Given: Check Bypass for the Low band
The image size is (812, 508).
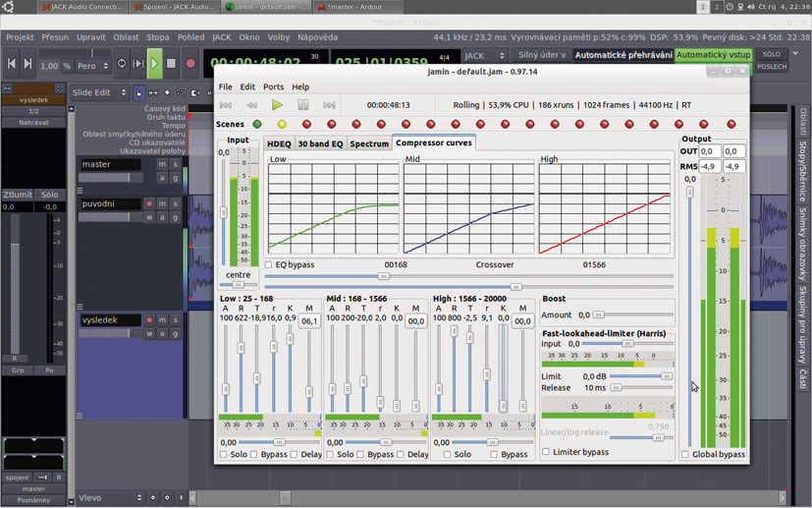Looking at the screenshot, I should pyautogui.click(x=253, y=455).
